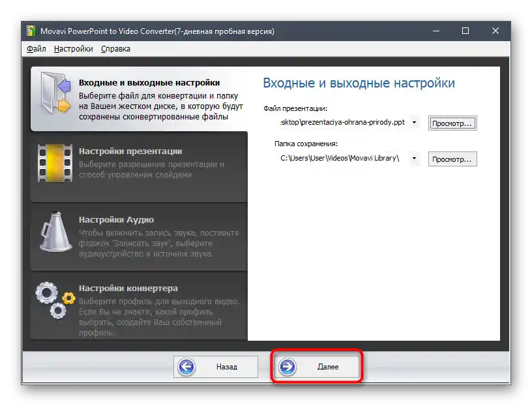Open the Справка menu
The width and height of the screenshot is (532, 406).
115,49
